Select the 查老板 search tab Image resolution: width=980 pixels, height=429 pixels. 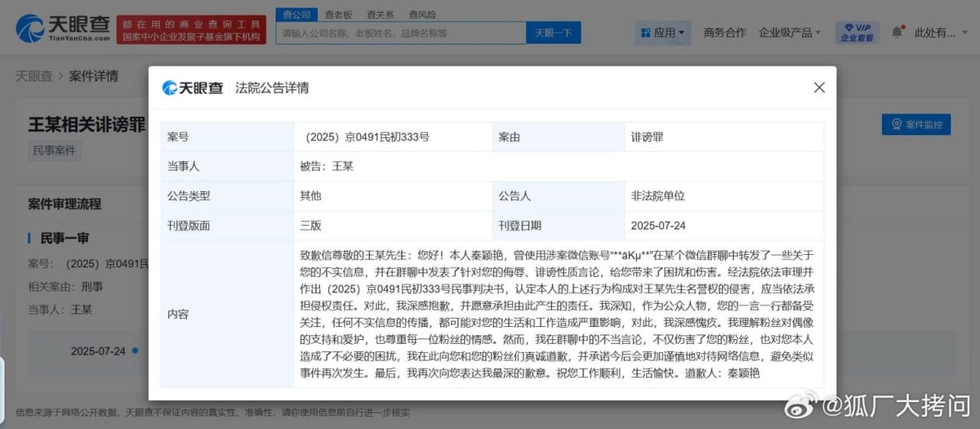(x=338, y=14)
